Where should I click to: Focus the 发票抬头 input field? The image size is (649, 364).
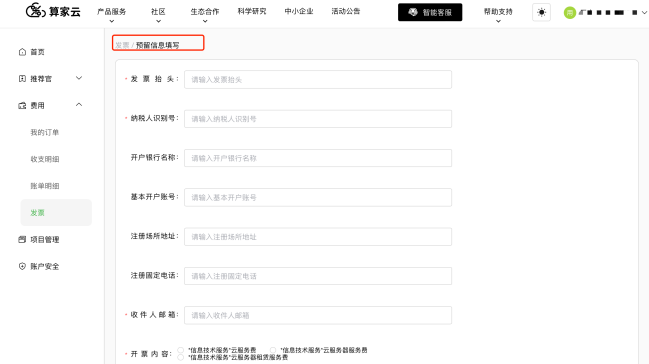tap(318, 80)
